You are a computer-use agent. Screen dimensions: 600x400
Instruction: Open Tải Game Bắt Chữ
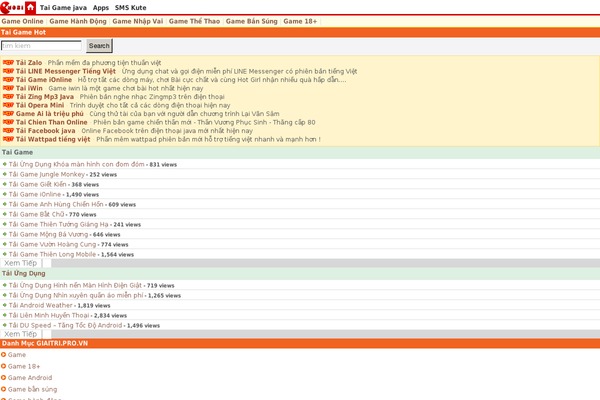coord(36,214)
